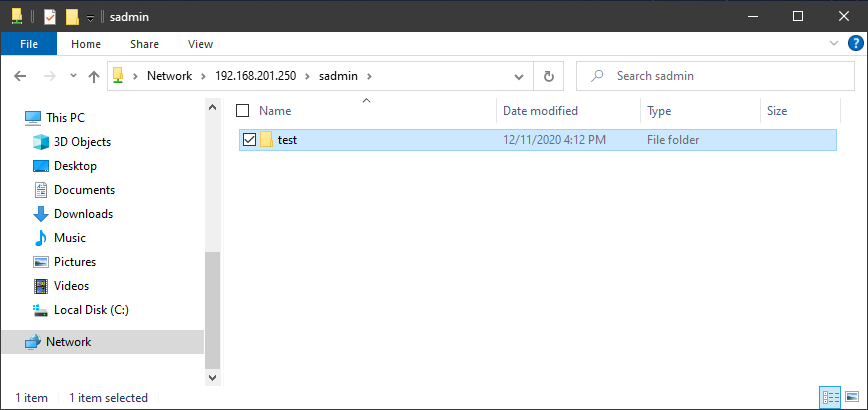
Task: Go up one level with the Up arrow
Action: pyautogui.click(x=94, y=76)
